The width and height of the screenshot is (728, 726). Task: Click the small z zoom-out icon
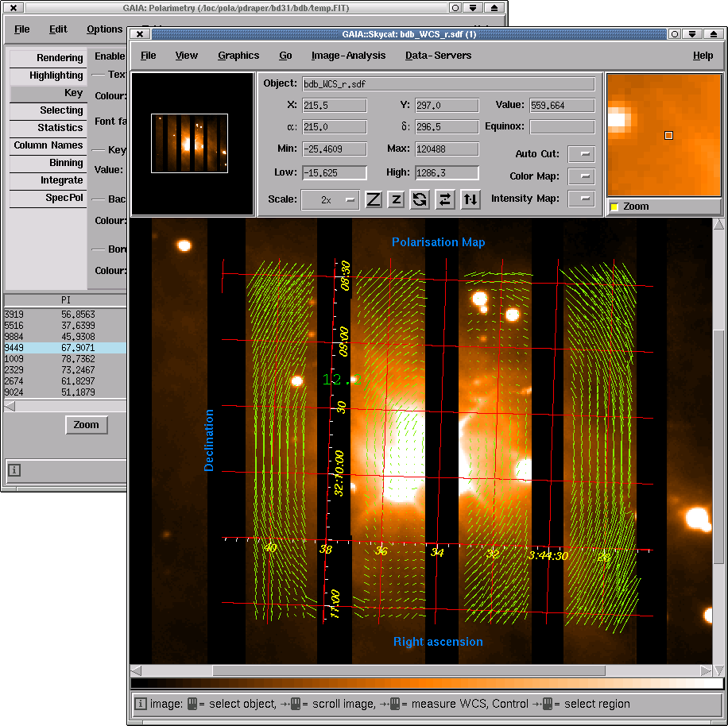click(396, 199)
